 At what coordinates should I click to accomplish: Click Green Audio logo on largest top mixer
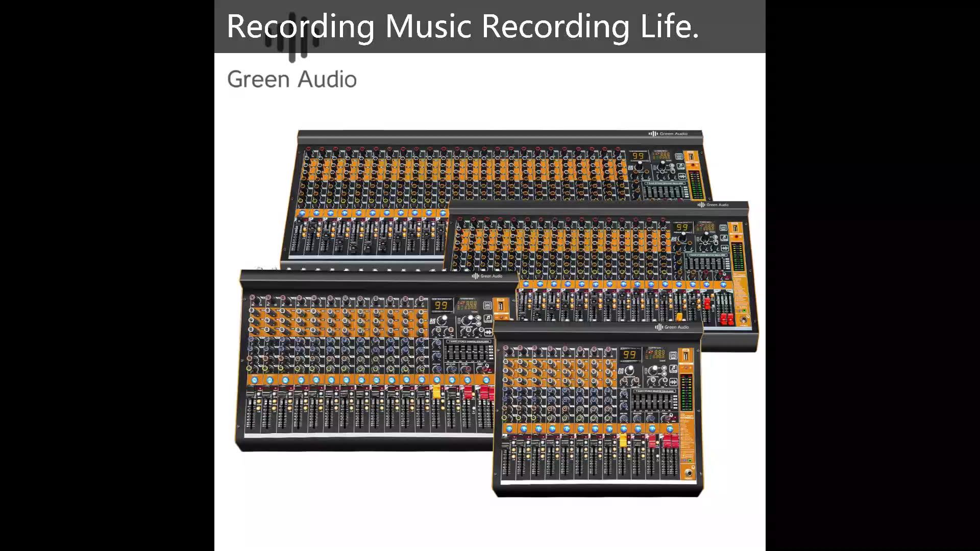tap(668, 134)
